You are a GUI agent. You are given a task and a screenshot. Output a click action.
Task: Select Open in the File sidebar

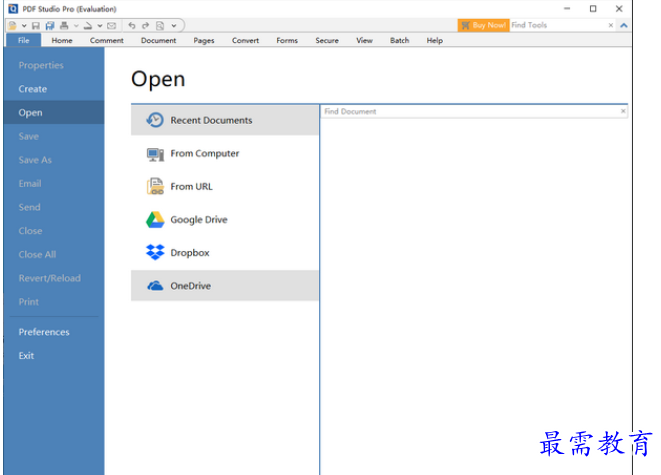tap(54, 113)
